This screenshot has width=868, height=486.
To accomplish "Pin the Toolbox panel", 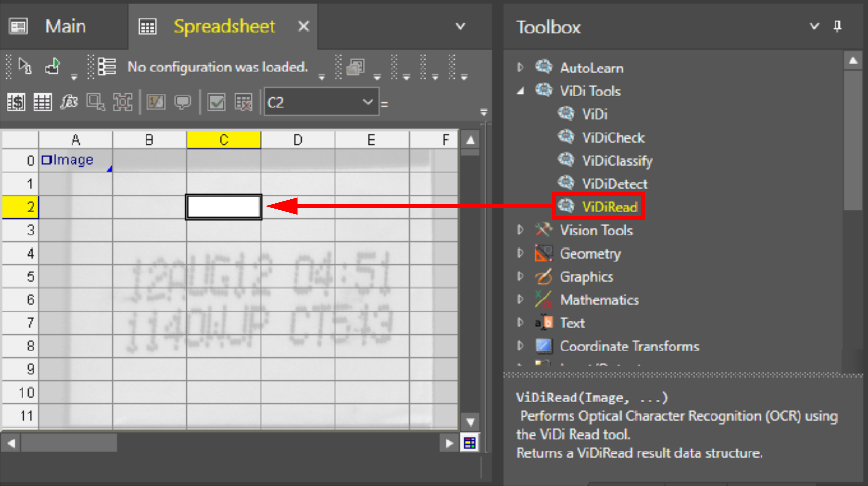I will click(837, 26).
